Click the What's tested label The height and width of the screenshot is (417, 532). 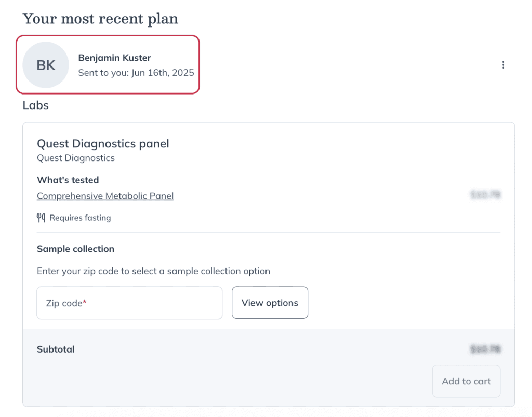coord(68,180)
